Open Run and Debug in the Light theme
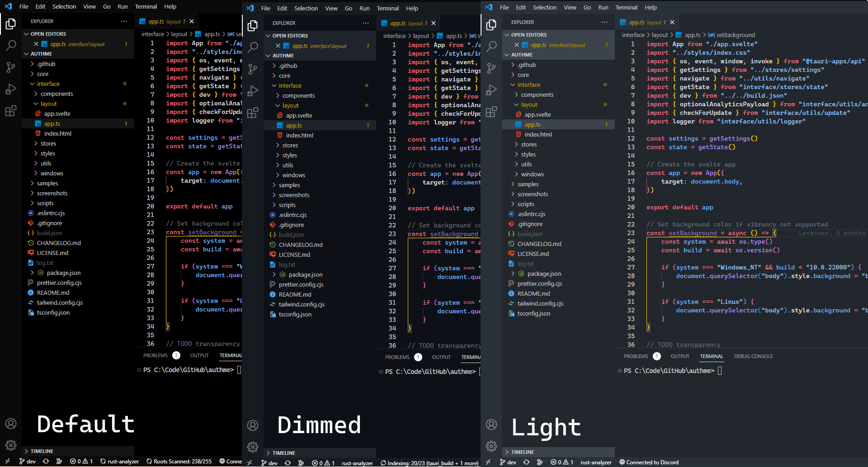The width and height of the screenshot is (868, 467). coord(491,90)
